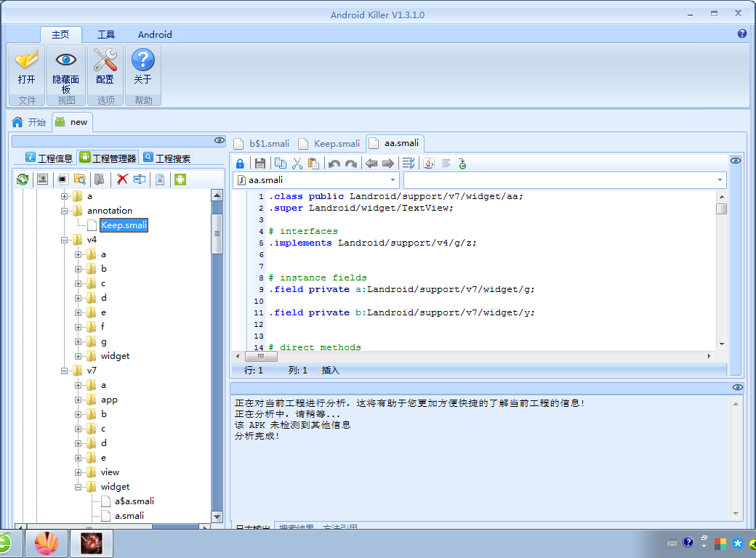Click the red X delete icon in project toolbar
Image resolution: width=756 pixels, height=558 pixels.
point(122,179)
